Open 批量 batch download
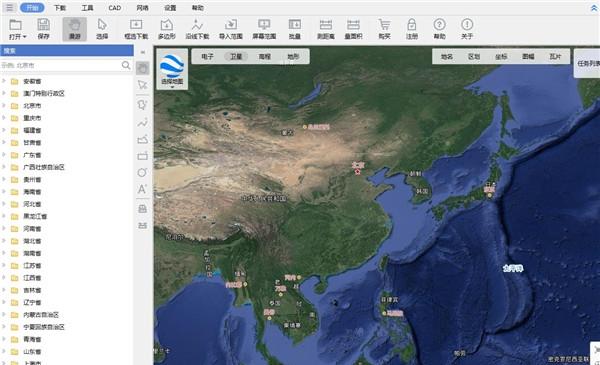This screenshot has width=600, height=365. [x=294, y=29]
